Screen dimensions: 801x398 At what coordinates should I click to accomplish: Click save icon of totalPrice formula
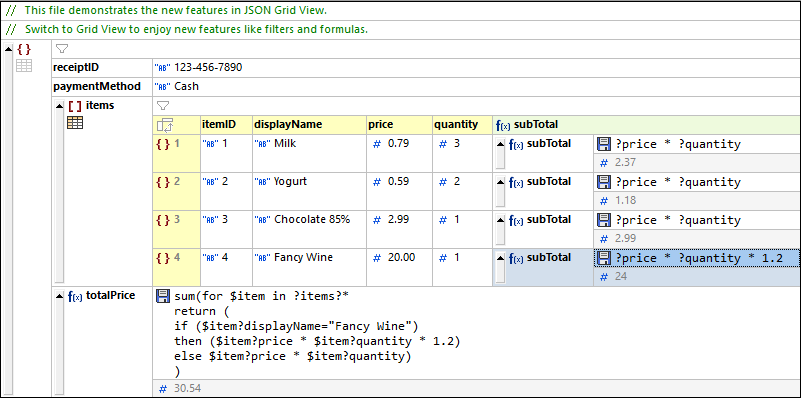pyautogui.click(x=162, y=296)
